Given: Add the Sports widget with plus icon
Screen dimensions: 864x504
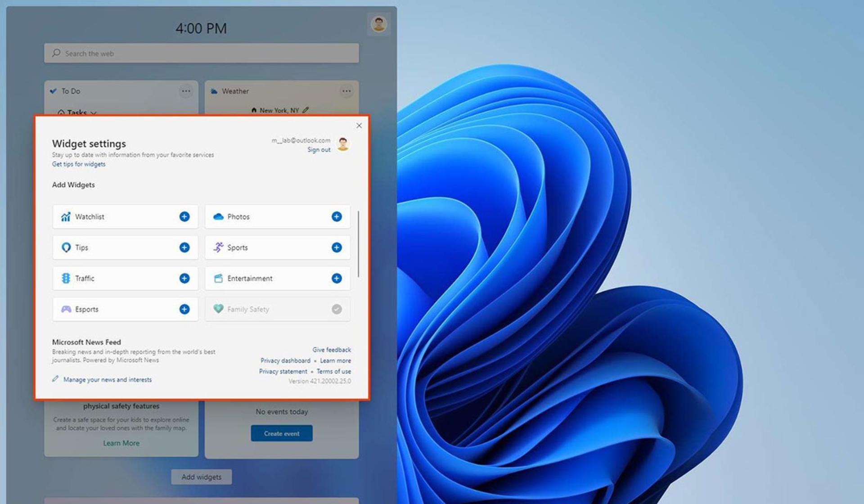Looking at the screenshot, I should point(337,247).
